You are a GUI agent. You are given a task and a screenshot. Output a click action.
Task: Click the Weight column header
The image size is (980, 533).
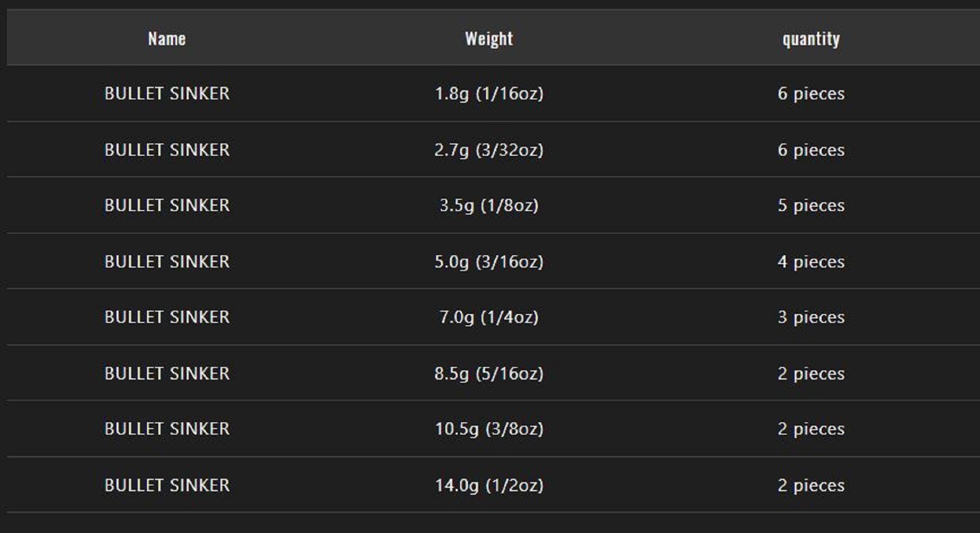click(x=489, y=39)
